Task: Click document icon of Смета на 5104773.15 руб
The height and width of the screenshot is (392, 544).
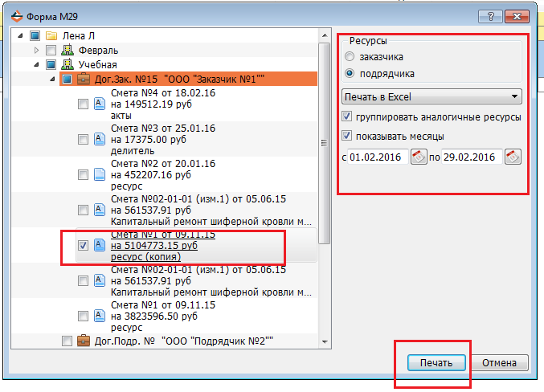Action: click(x=100, y=245)
